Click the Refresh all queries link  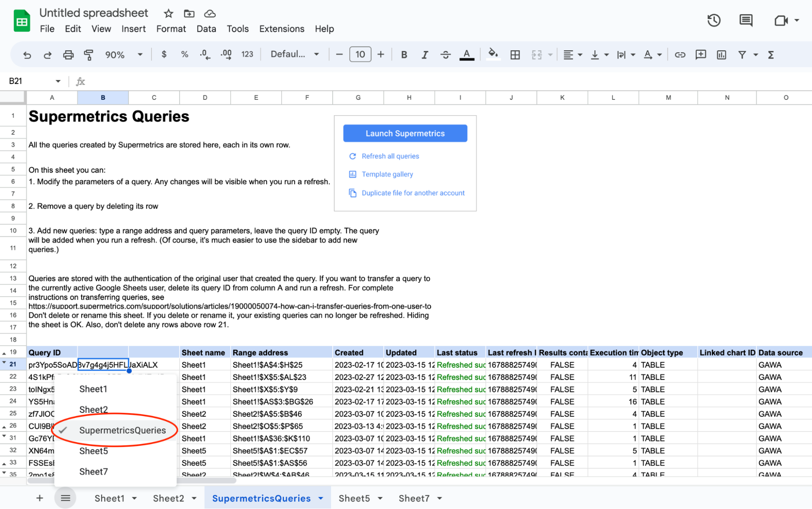coord(390,156)
